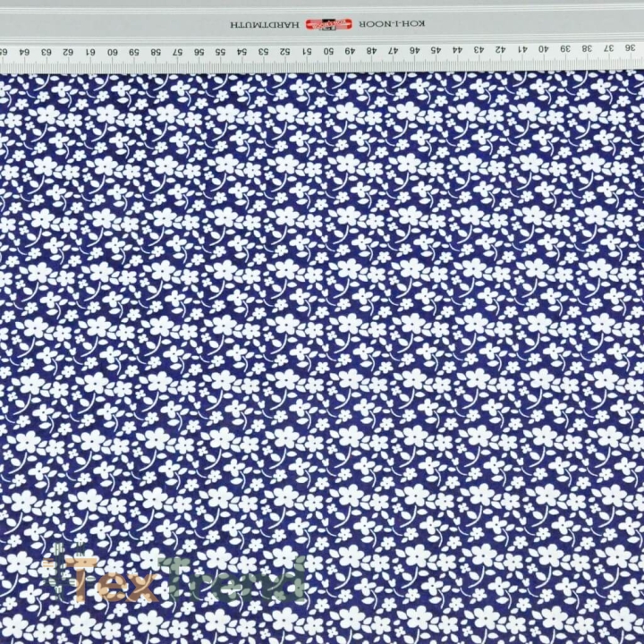
Task: Click the number 38 on the ruler
Action: point(588,48)
